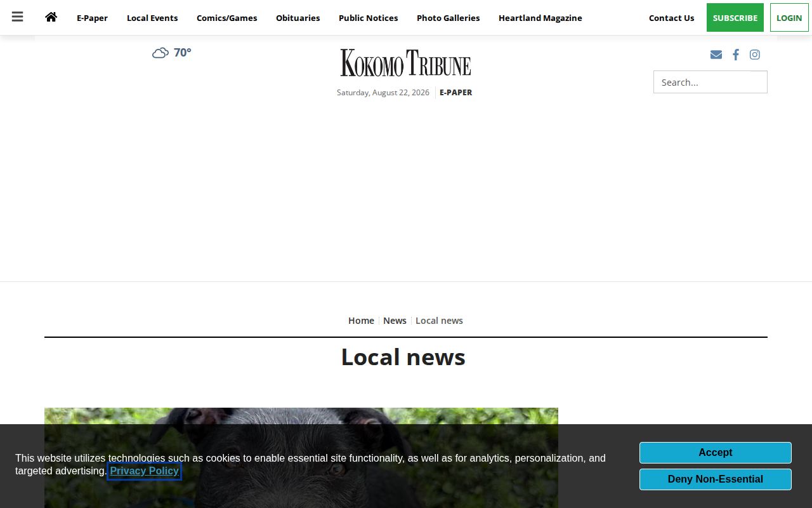The height and width of the screenshot is (508, 812).
Task: Open the Privacy Policy link
Action: point(145,471)
